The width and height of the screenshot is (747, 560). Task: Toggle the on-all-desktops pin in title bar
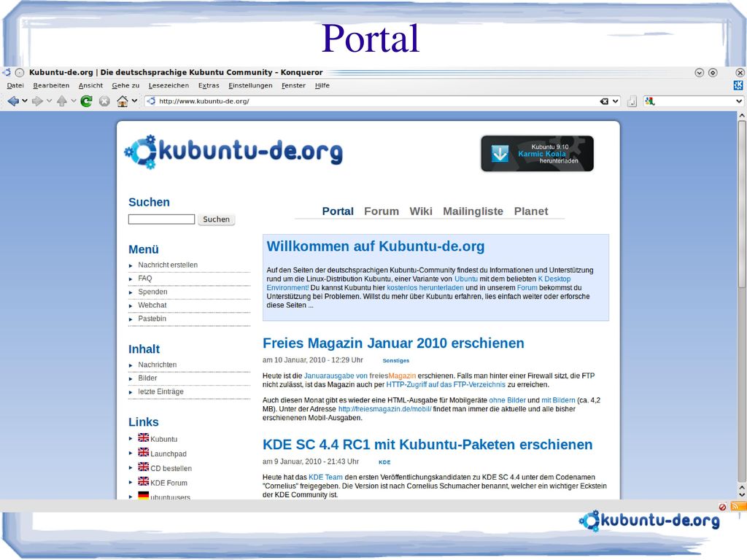click(x=20, y=72)
